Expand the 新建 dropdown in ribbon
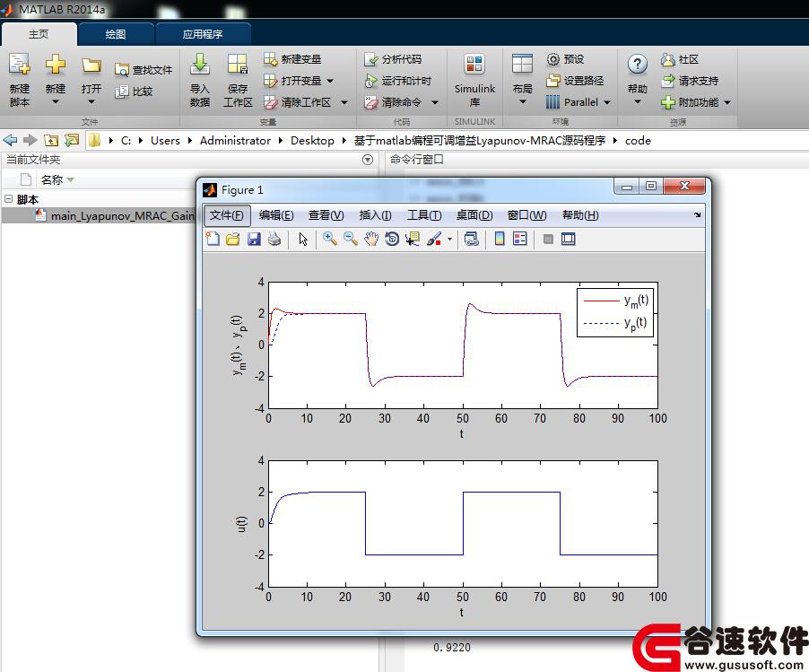This screenshot has height=672, width=809. click(x=56, y=101)
